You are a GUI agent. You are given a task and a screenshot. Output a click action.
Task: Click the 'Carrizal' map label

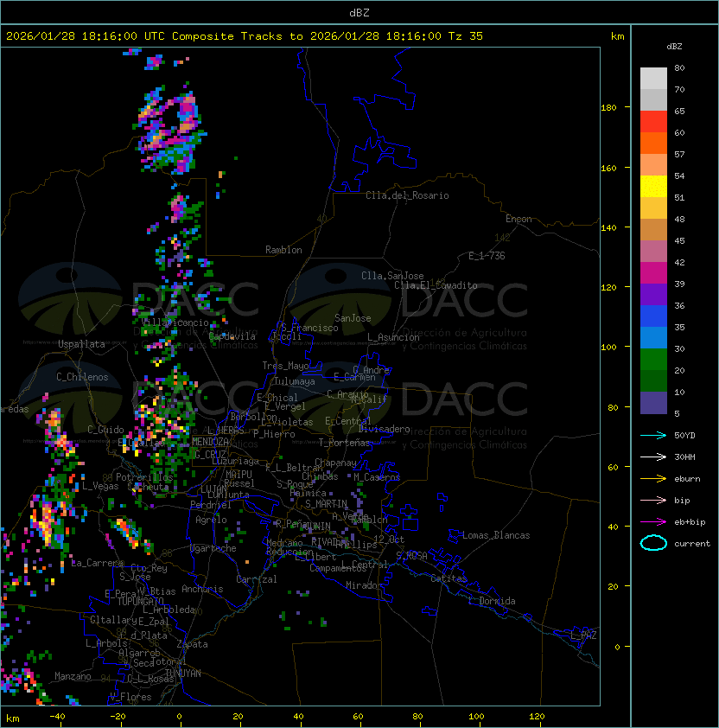click(x=257, y=579)
